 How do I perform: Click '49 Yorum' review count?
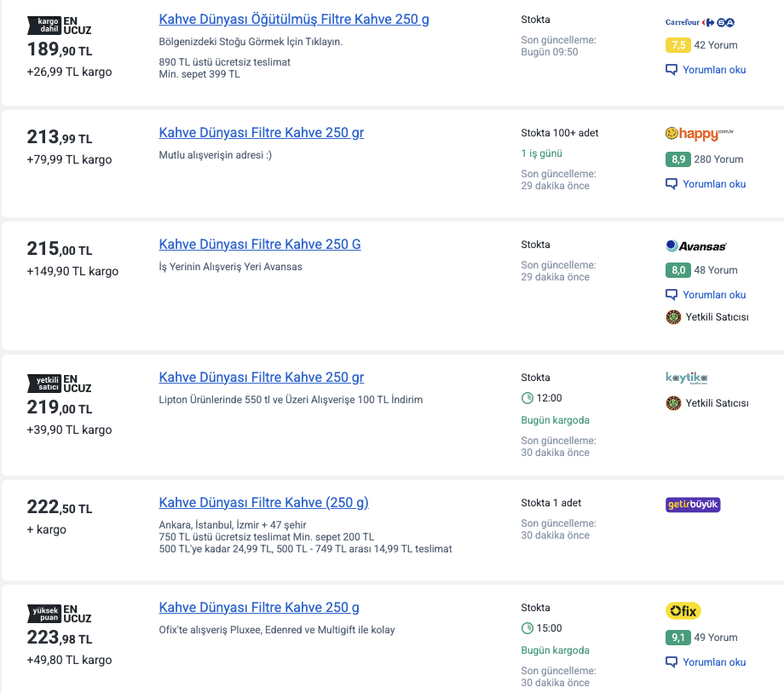(x=716, y=638)
